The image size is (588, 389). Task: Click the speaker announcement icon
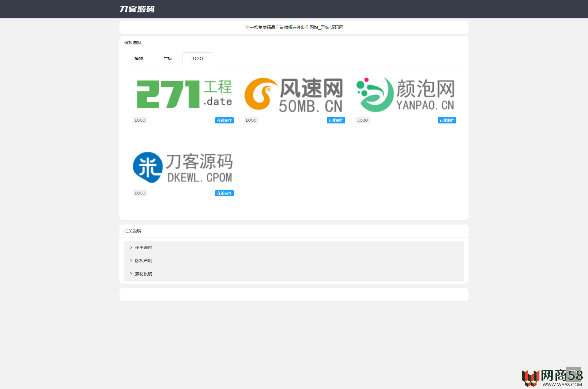coord(247,27)
